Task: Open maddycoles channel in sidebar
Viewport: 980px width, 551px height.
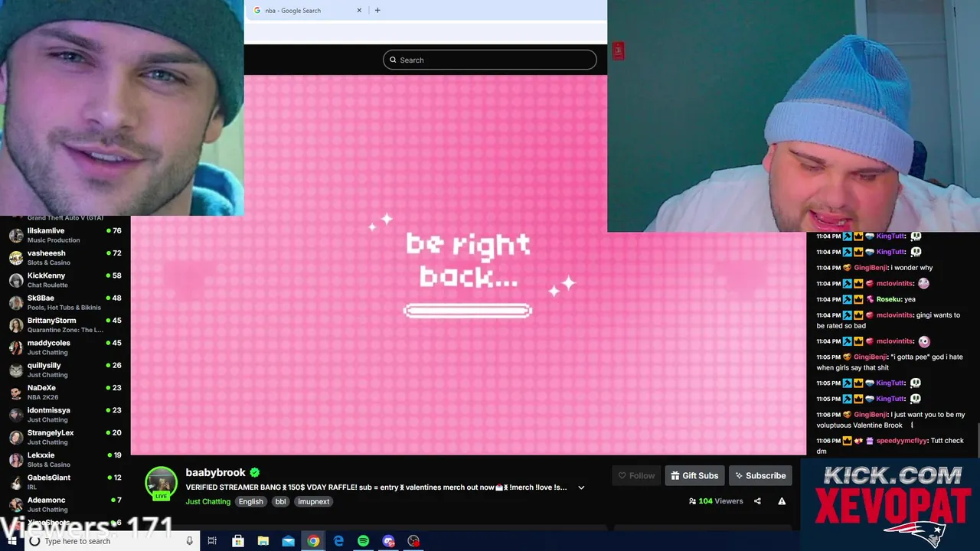Action: tap(65, 347)
